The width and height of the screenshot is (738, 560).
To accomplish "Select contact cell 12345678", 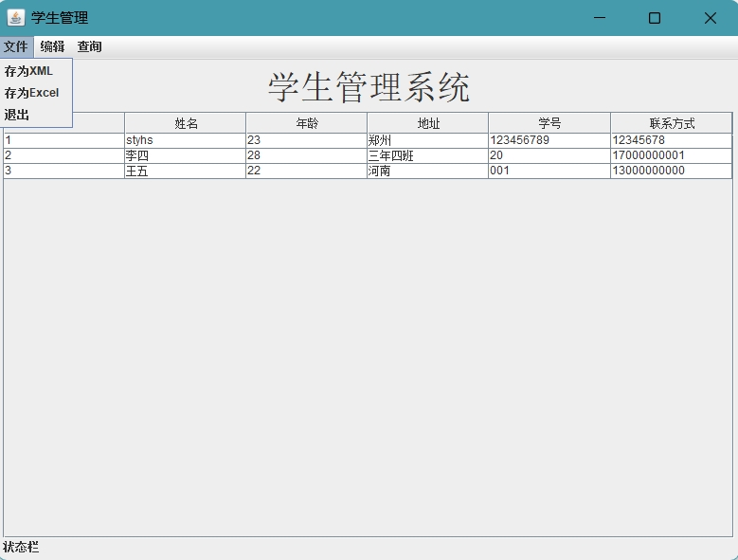I will click(x=671, y=140).
